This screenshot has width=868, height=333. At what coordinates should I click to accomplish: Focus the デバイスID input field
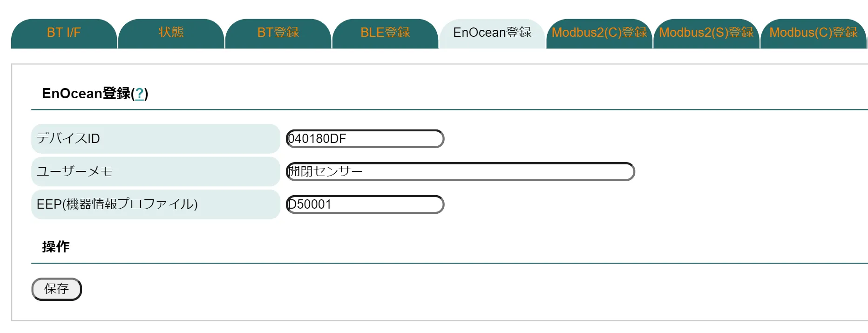[x=365, y=139]
